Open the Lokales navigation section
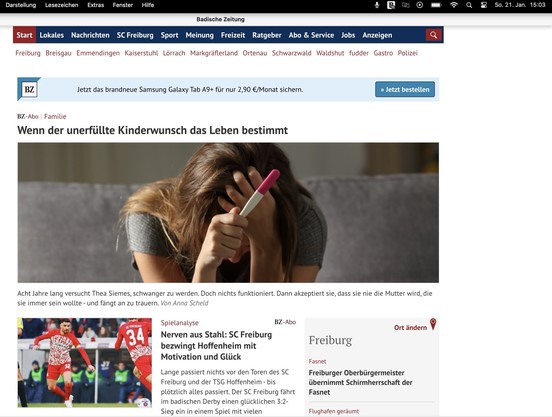This screenshot has height=417, width=552. [x=52, y=35]
